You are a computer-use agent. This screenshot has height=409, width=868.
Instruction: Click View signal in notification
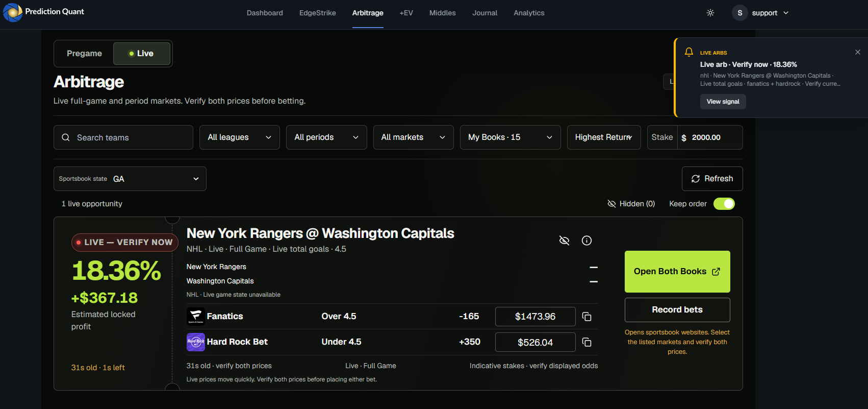click(x=723, y=102)
